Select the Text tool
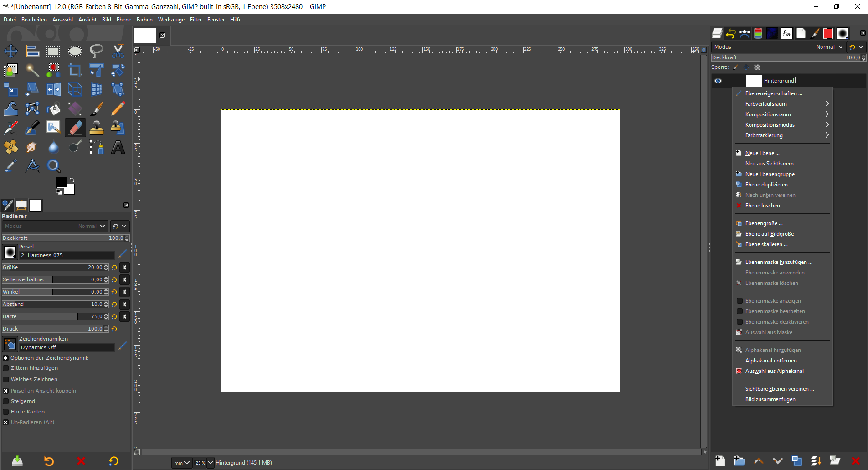868x470 pixels. pyautogui.click(x=118, y=147)
